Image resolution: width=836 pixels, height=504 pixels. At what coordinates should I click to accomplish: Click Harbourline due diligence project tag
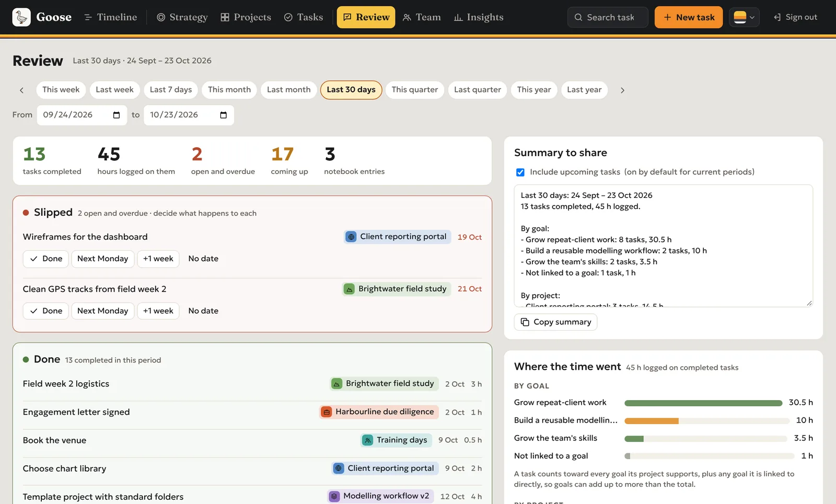pos(379,412)
